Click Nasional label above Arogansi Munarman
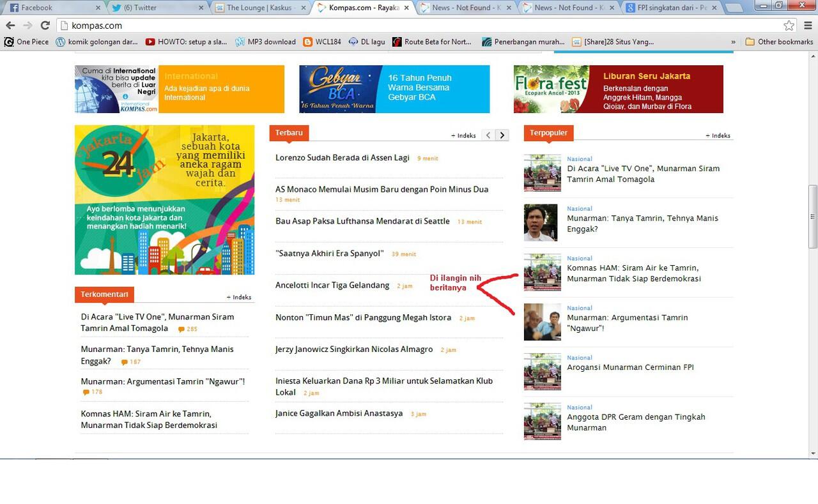 (580, 358)
